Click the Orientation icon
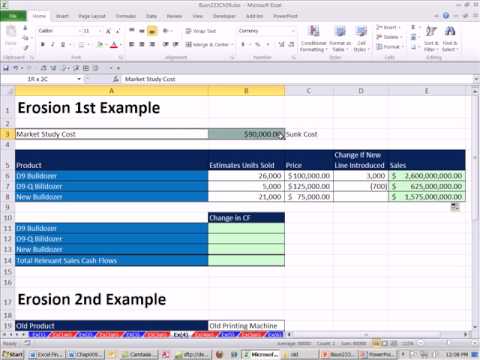 tap(165, 31)
